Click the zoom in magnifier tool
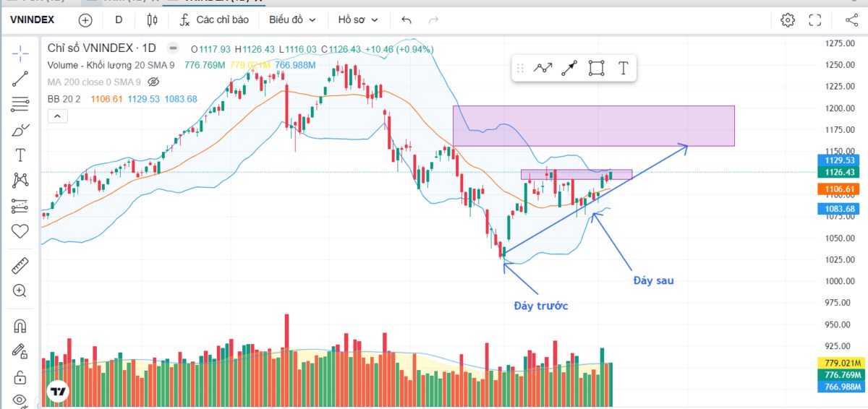Screen dimensions: 868x409 point(20,291)
